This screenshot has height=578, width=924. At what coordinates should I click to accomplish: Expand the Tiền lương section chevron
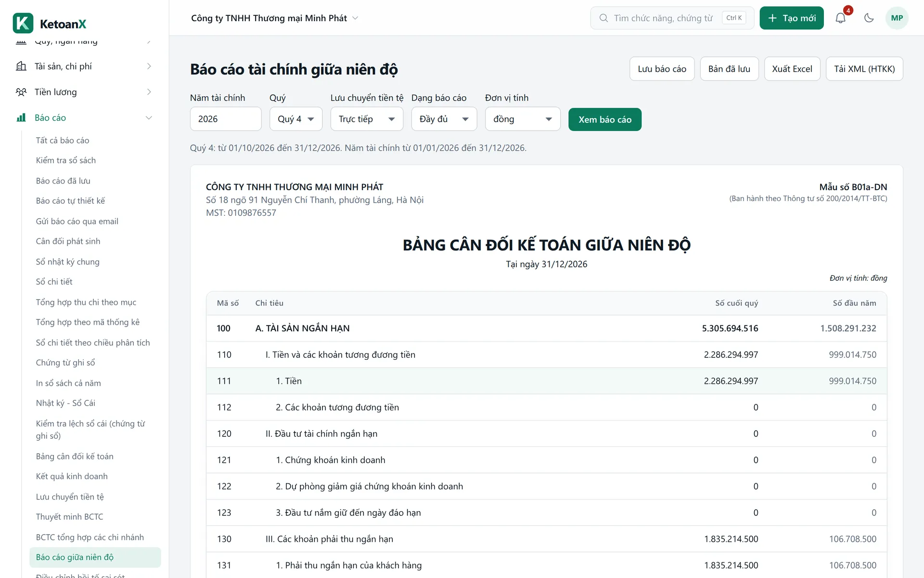point(149,92)
